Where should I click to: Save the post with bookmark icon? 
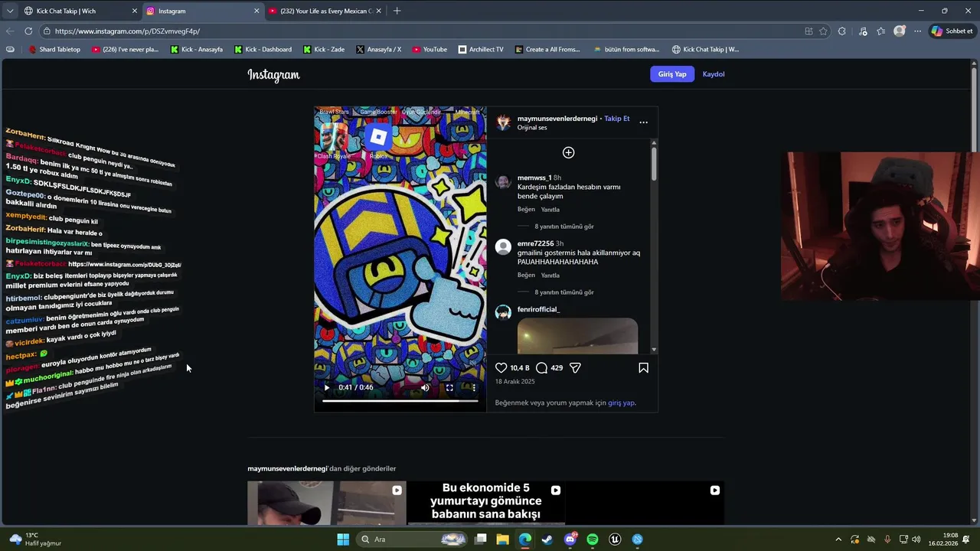[643, 368]
